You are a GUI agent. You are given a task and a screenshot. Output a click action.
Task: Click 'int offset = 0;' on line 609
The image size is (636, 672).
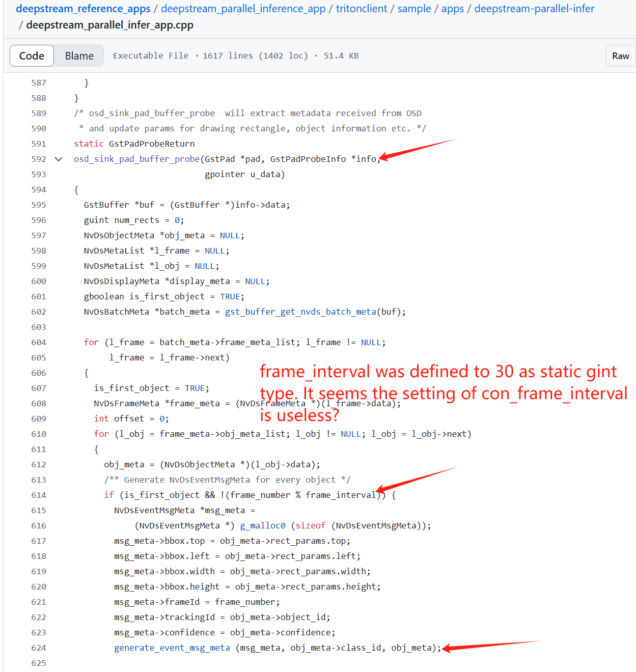[131, 419]
